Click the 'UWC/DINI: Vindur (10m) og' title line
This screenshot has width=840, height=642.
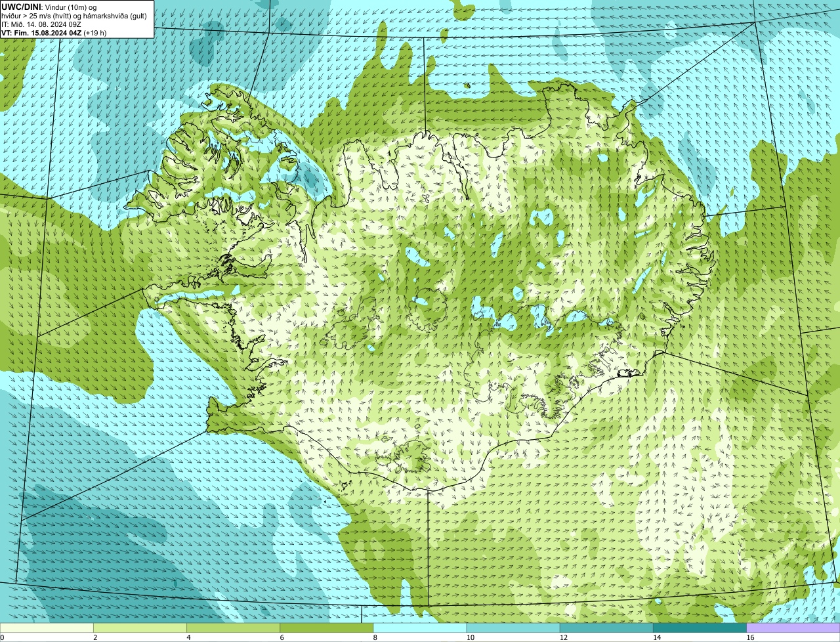click(49, 7)
